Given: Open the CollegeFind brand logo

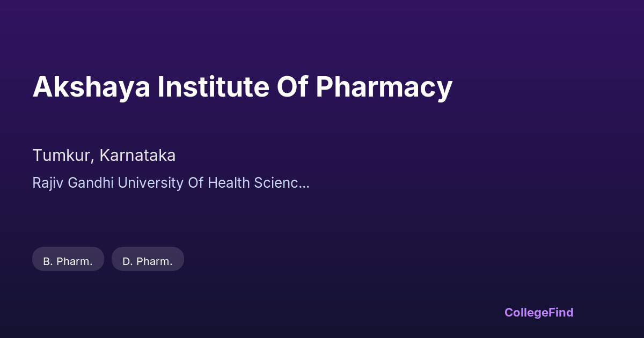Looking at the screenshot, I should tap(539, 312).
